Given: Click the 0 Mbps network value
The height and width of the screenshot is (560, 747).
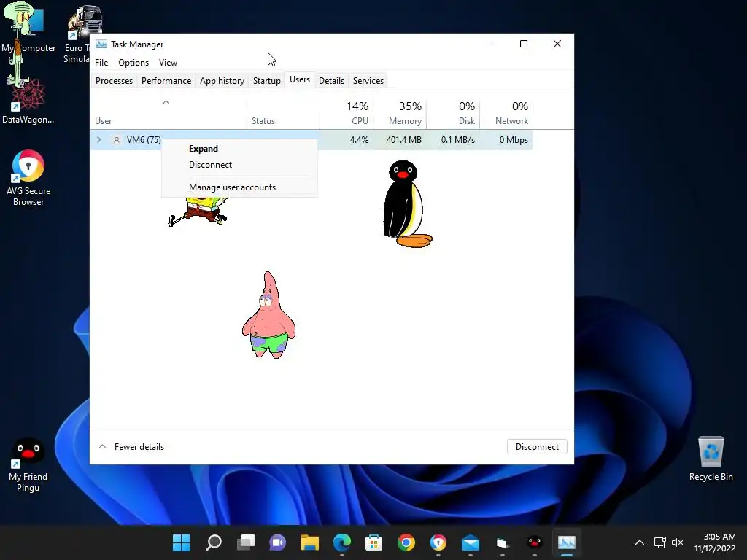Looking at the screenshot, I should (x=514, y=140).
